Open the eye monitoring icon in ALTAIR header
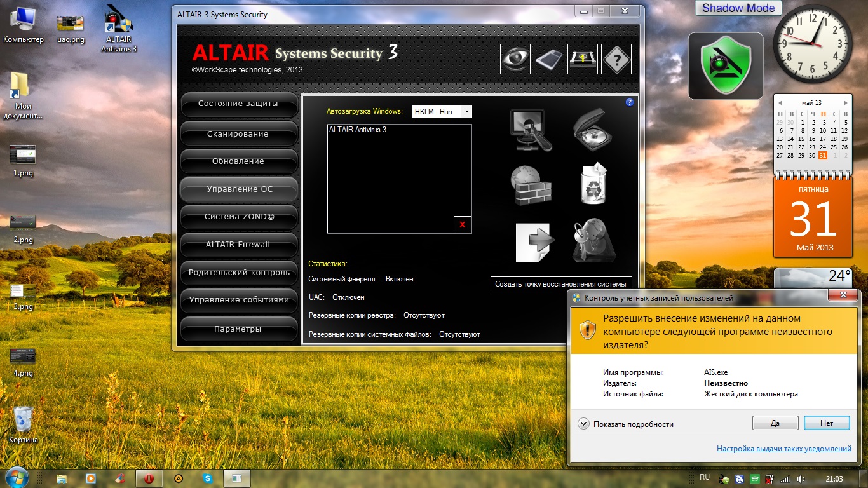Screen dimensions: 868x488 tap(515, 59)
